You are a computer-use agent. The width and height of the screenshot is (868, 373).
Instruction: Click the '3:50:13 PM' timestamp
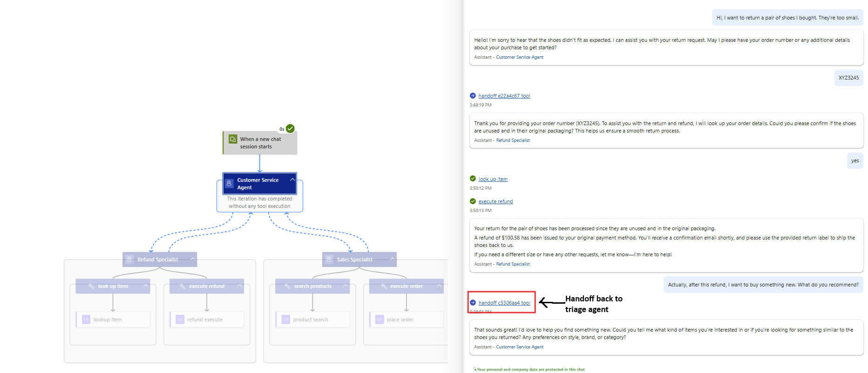[x=481, y=211]
